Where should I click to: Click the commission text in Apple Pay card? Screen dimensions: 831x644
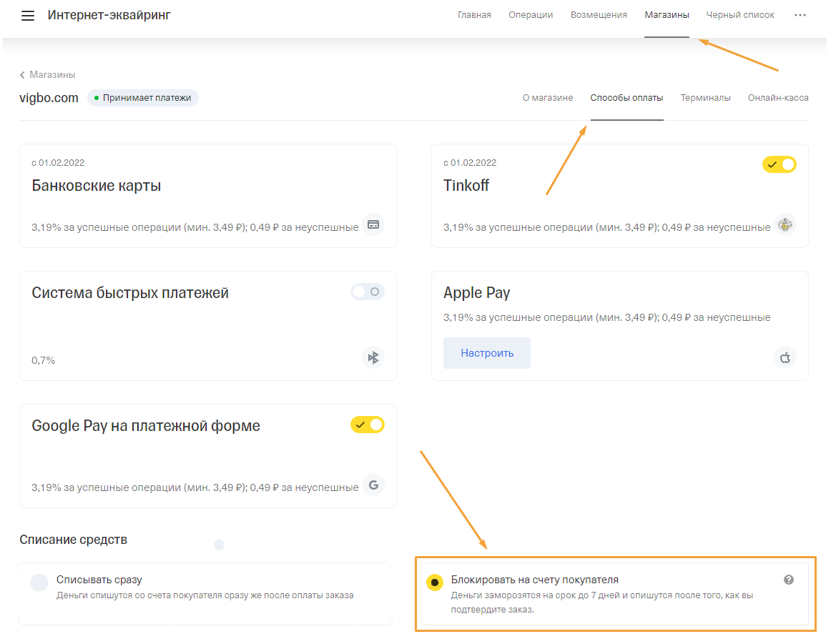607,318
